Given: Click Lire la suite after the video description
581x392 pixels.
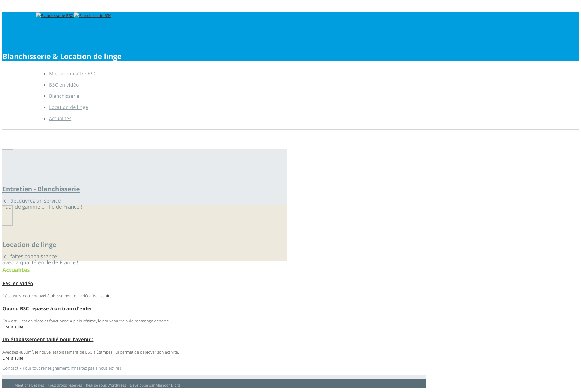Looking at the screenshot, I should 101,296.
